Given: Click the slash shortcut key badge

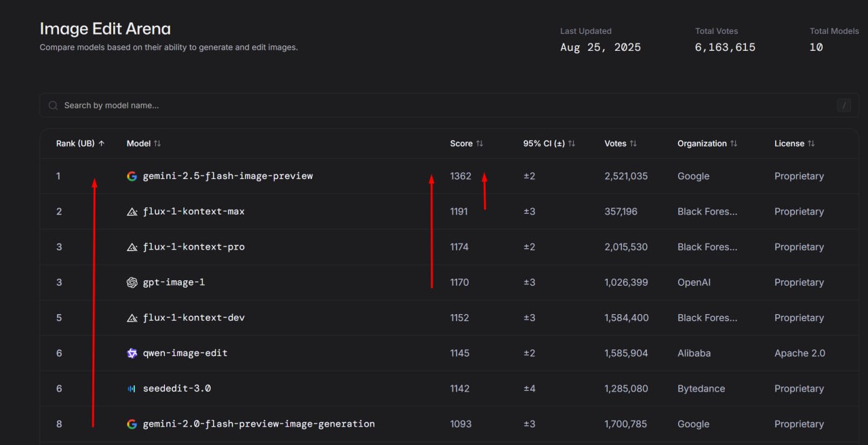Looking at the screenshot, I should tap(844, 105).
